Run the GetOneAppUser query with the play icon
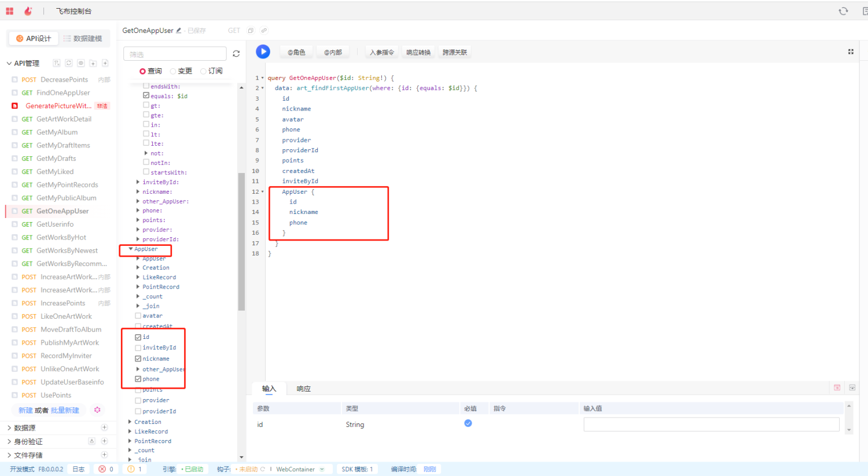The width and height of the screenshot is (868, 476). [x=263, y=51]
